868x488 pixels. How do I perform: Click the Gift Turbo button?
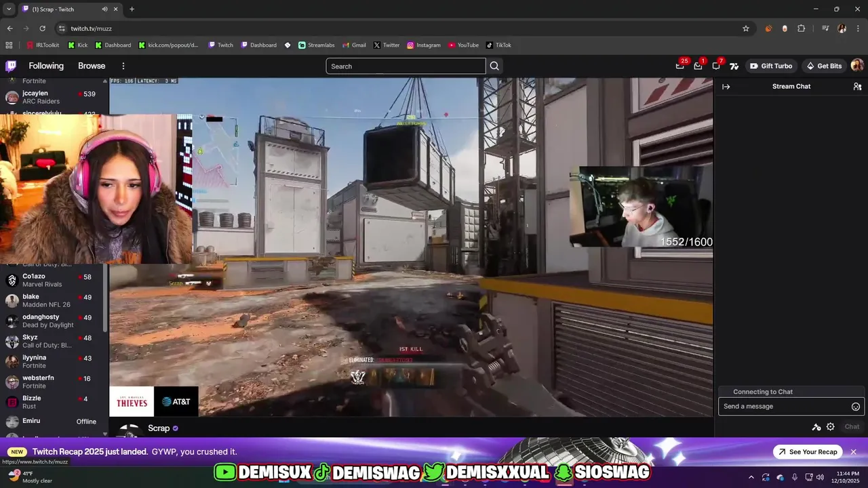click(771, 66)
